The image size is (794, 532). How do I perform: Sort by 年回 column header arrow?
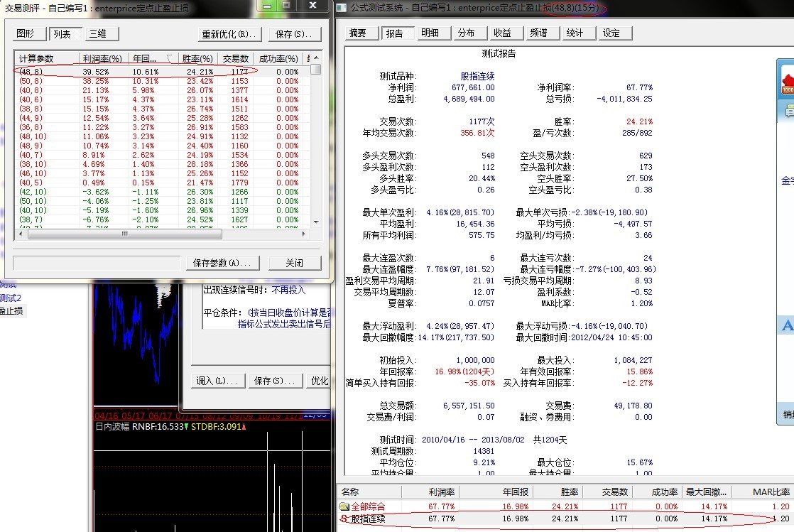[x=169, y=58]
